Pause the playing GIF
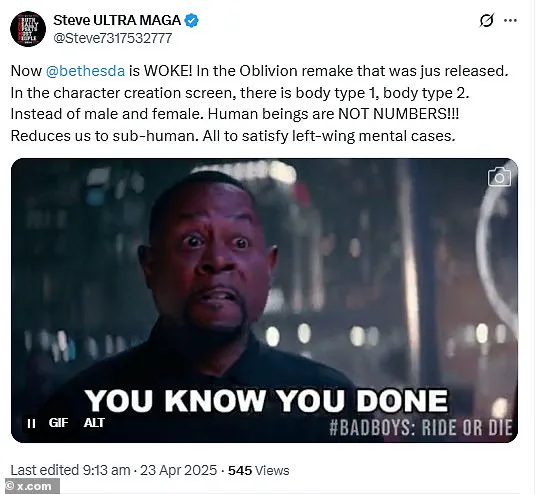Screen dimensions: 536x494 pos(31,423)
